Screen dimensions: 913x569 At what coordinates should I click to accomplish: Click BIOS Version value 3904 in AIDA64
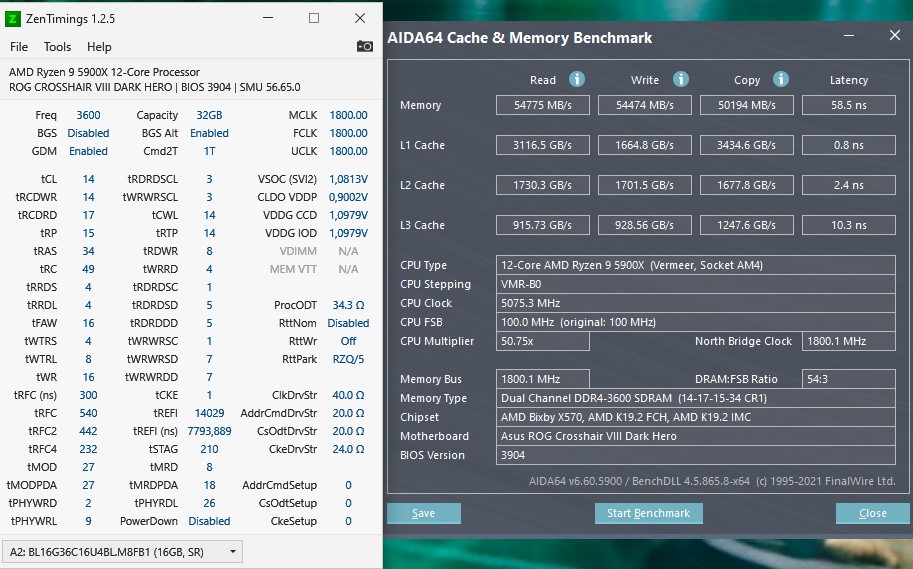click(x=696, y=455)
